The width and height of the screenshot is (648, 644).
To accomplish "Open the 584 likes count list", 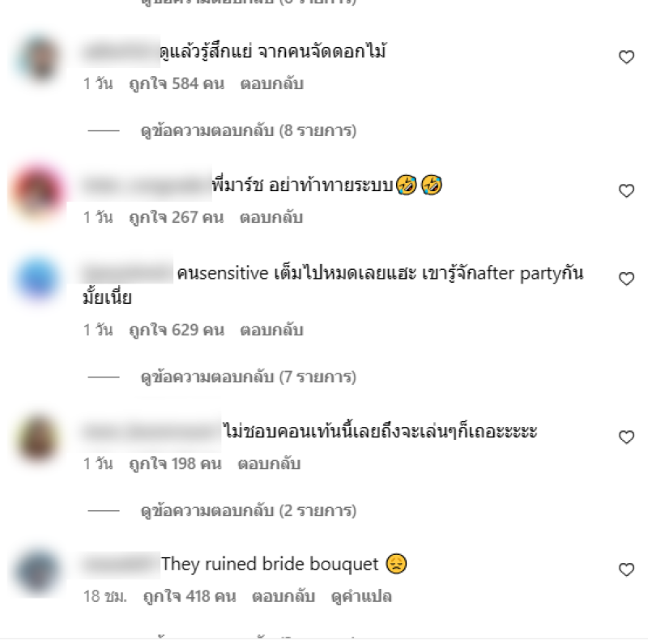I will 177,84.
